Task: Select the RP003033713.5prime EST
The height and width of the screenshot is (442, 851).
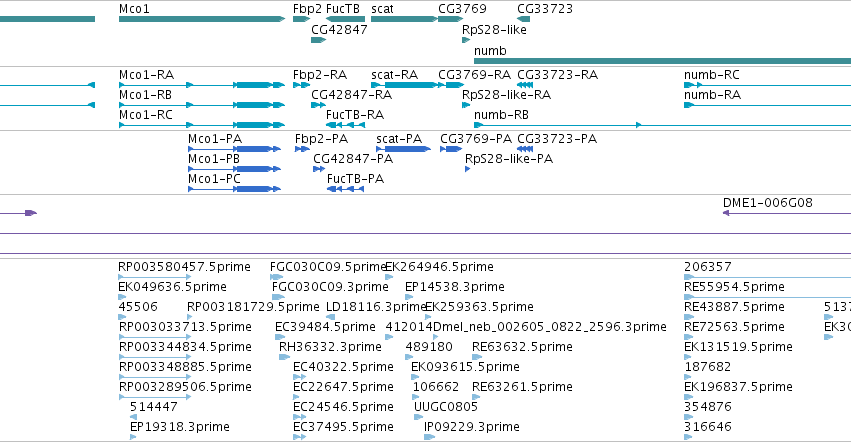Action: click(x=185, y=326)
